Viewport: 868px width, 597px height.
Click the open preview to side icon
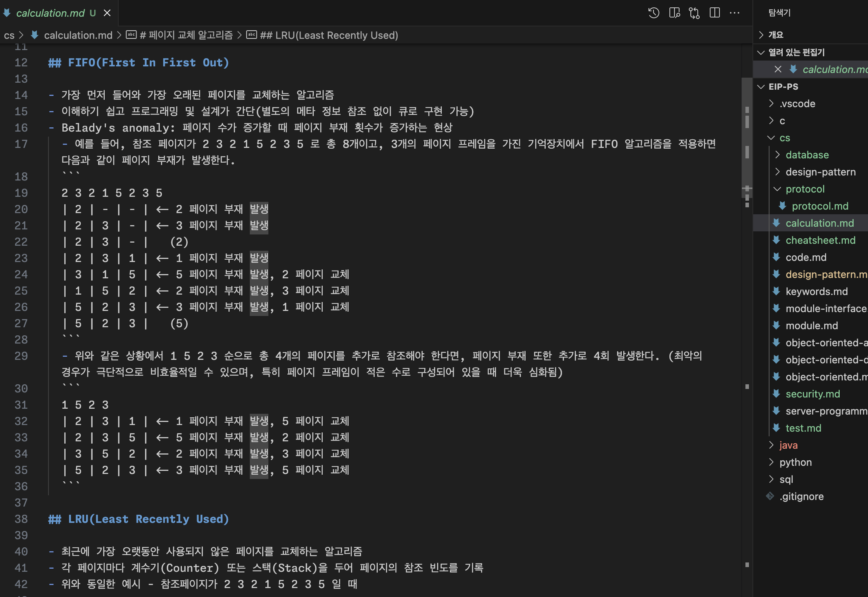pos(674,13)
